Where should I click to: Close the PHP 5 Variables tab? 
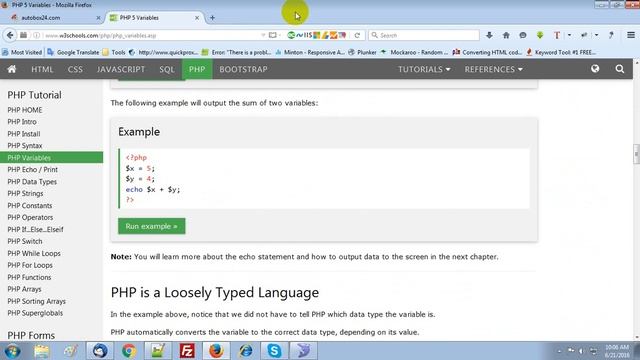pos(197,18)
